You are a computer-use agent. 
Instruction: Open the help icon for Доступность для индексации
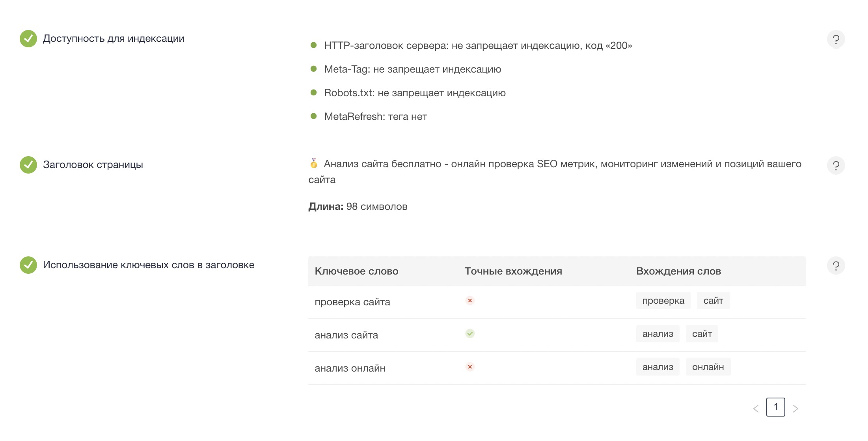[x=836, y=39]
